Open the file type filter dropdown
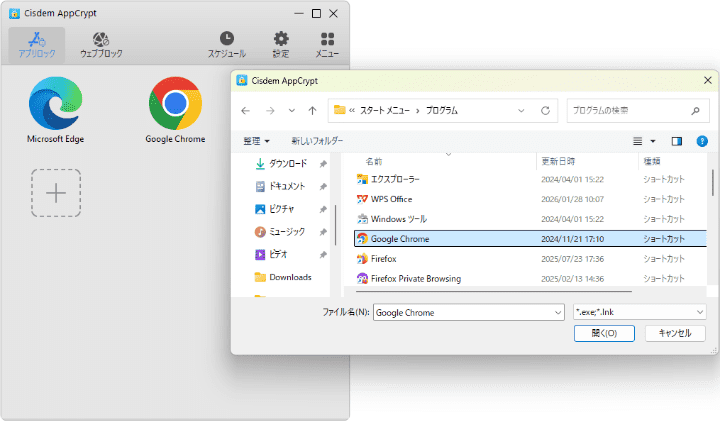Viewport: 720px width, 421px height. (640, 313)
